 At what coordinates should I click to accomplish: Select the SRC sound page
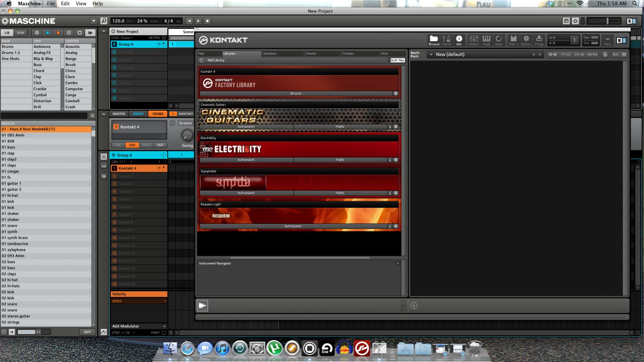[x=118, y=145]
